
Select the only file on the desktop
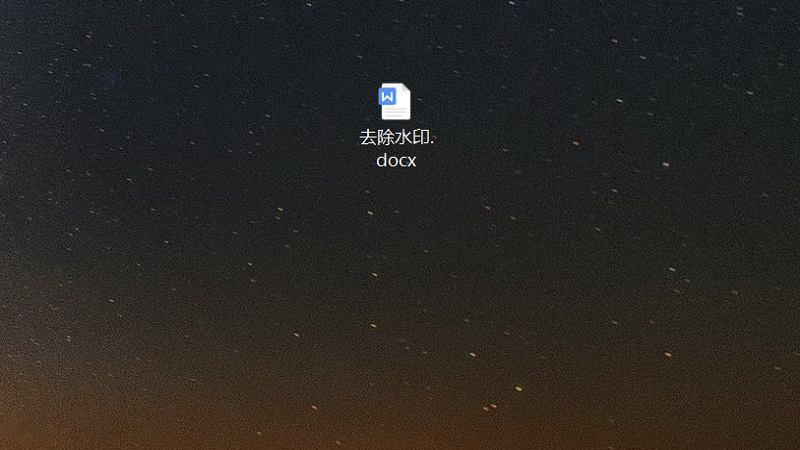[x=395, y=102]
